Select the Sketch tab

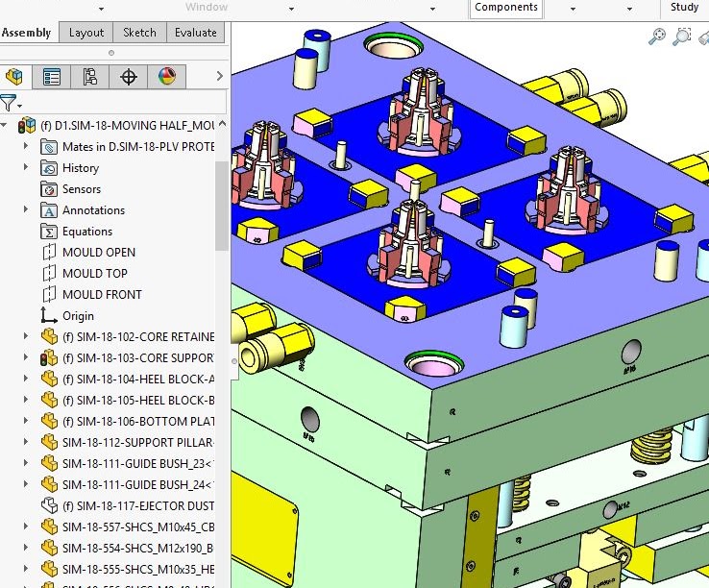139,32
